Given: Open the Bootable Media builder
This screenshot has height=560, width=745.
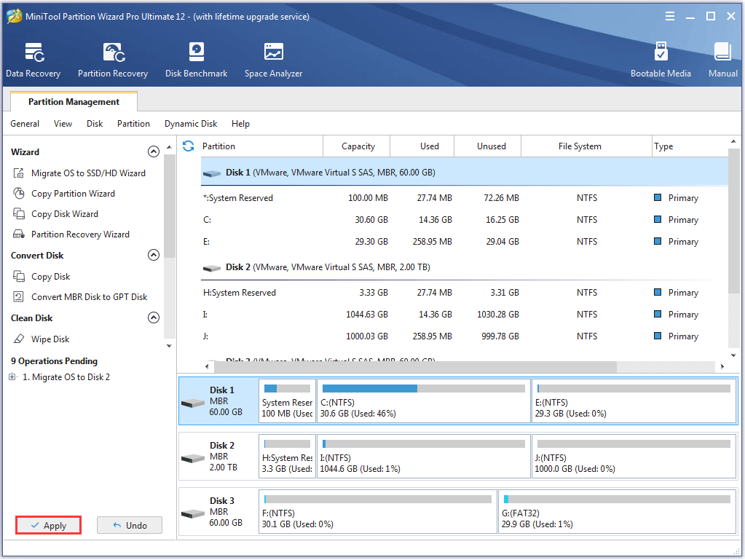Looking at the screenshot, I should point(661,60).
